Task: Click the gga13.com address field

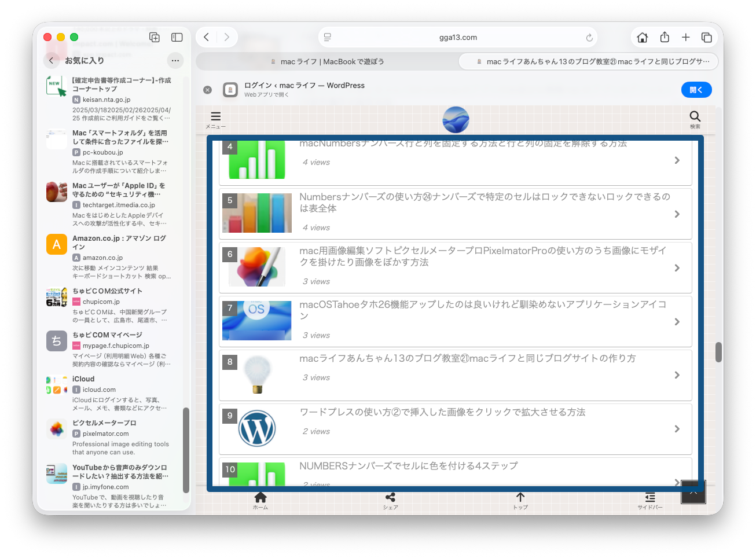Action: (x=458, y=38)
